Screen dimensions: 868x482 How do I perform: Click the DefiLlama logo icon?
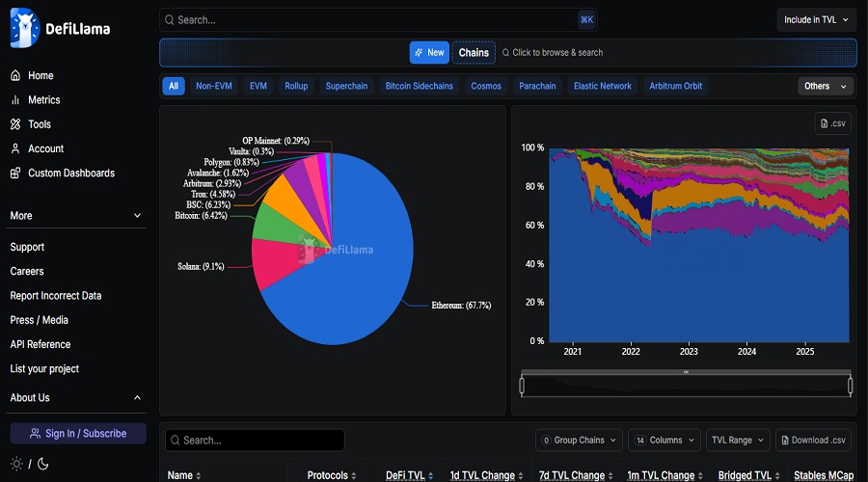pyautogui.click(x=24, y=28)
